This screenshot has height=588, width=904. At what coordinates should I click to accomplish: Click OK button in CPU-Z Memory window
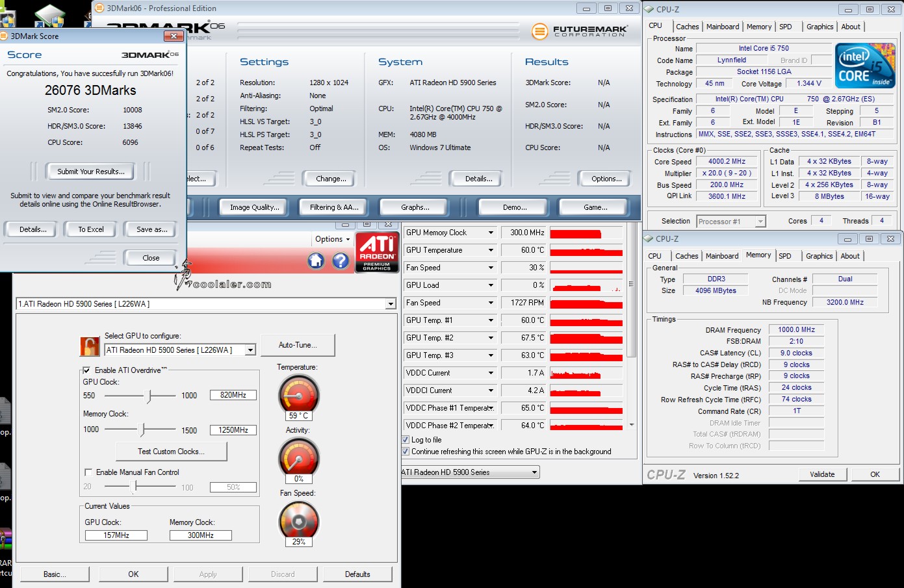[875, 474]
